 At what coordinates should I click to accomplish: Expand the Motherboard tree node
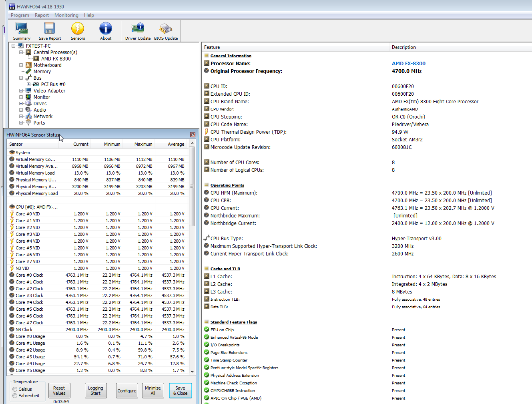pyautogui.click(x=21, y=65)
